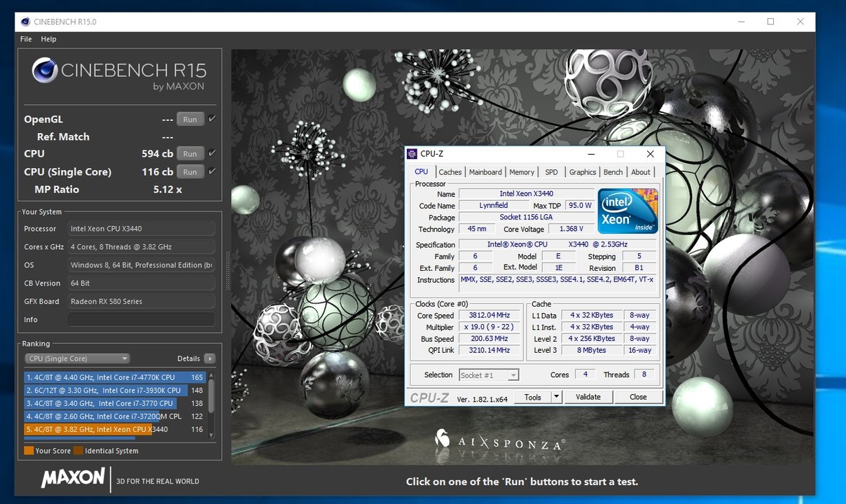Image resolution: width=846 pixels, height=504 pixels.
Task: Select ranking entry Intel Core i7-3720QM
Action: pos(115,416)
